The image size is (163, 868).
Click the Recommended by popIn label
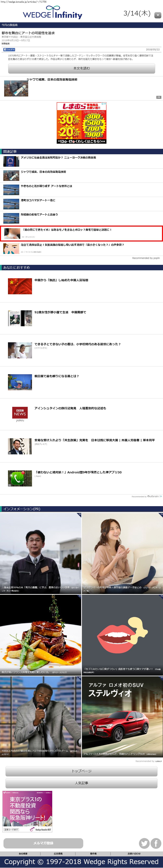[146, 258]
